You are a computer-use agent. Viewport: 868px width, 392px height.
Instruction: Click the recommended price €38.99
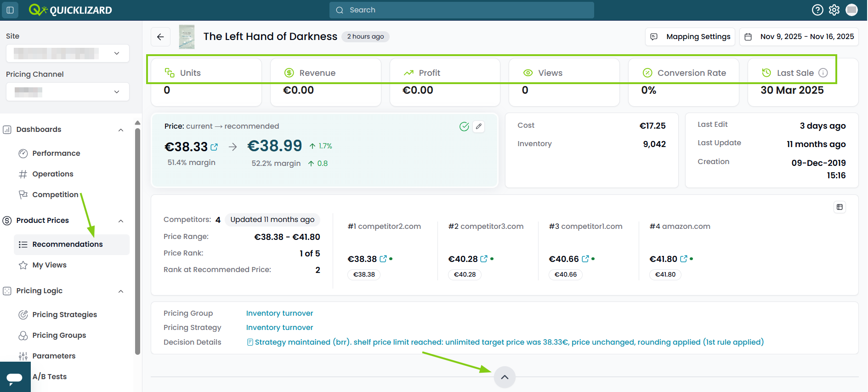[275, 146]
